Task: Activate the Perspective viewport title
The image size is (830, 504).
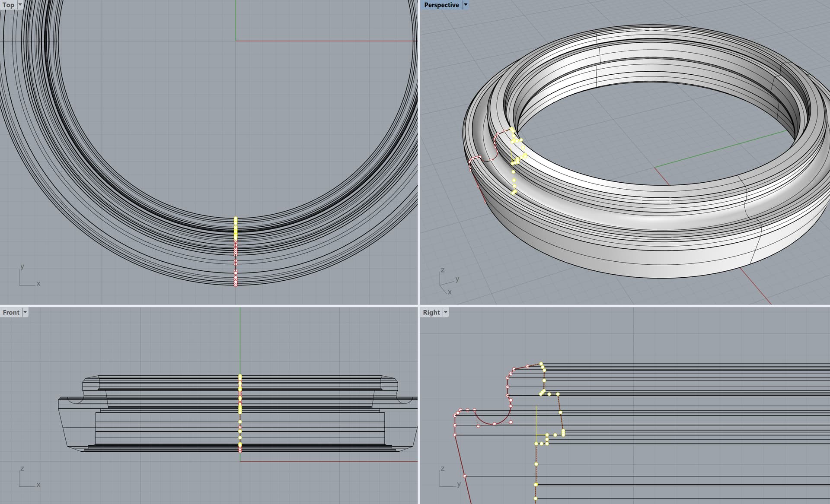Action: click(x=441, y=5)
